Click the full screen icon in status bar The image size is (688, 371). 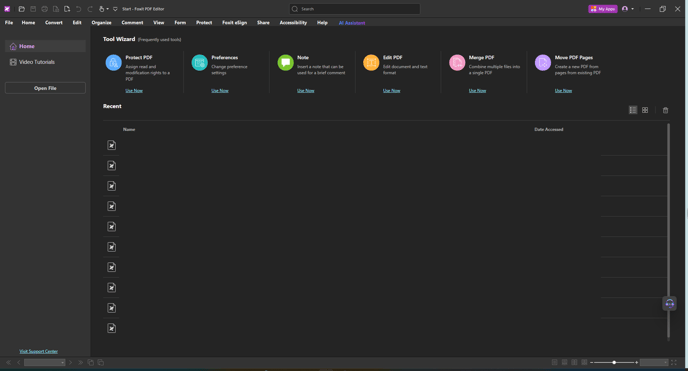pyautogui.click(x=674, y=363)
